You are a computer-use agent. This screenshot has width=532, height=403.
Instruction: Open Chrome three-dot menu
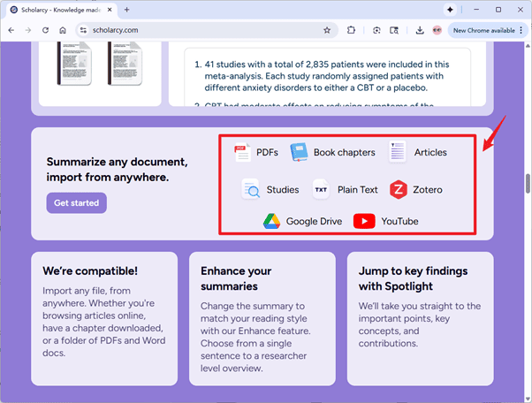click(521, 30)
